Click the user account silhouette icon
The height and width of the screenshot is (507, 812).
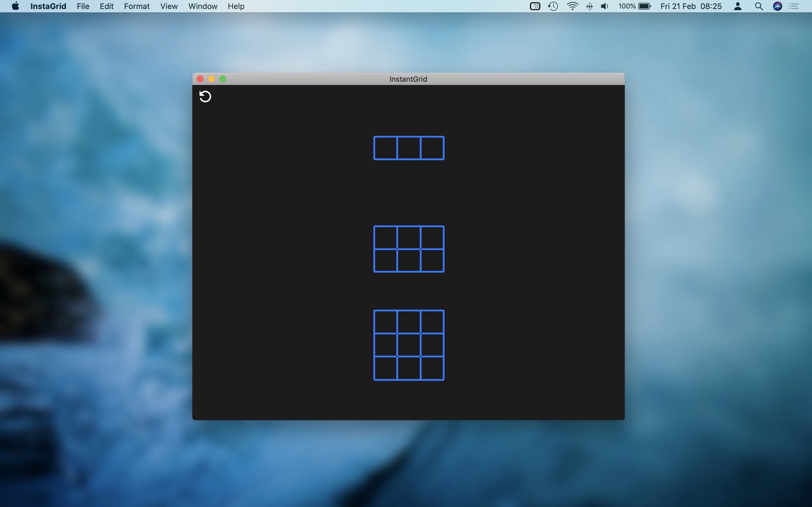pos(738,6)
